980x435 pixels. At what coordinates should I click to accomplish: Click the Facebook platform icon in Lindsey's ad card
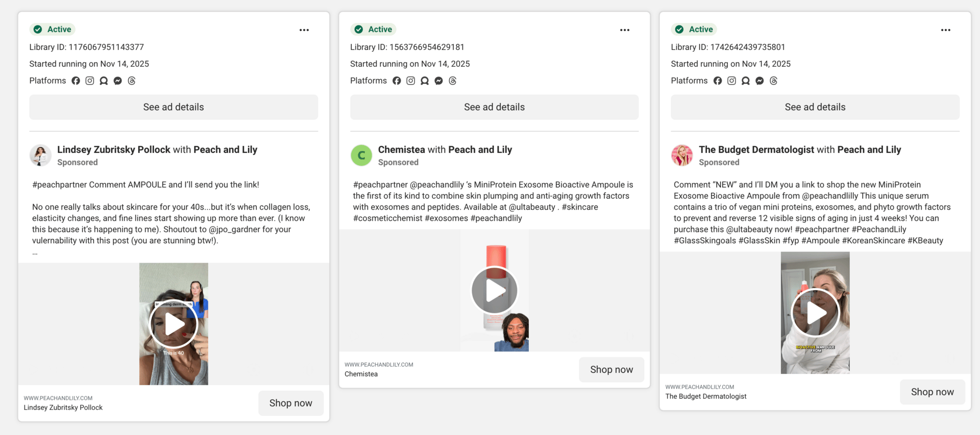pos(76,81)
